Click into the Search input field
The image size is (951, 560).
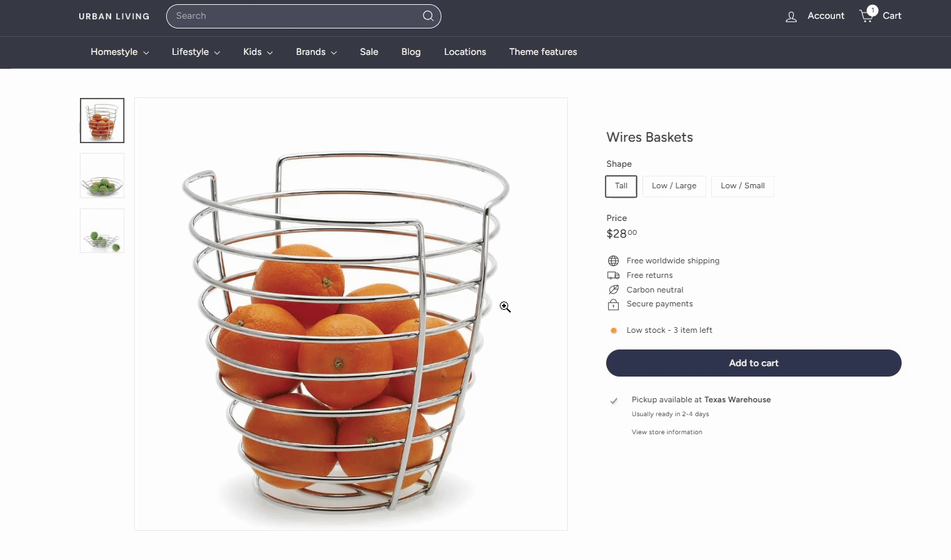(x=295, y=16)
